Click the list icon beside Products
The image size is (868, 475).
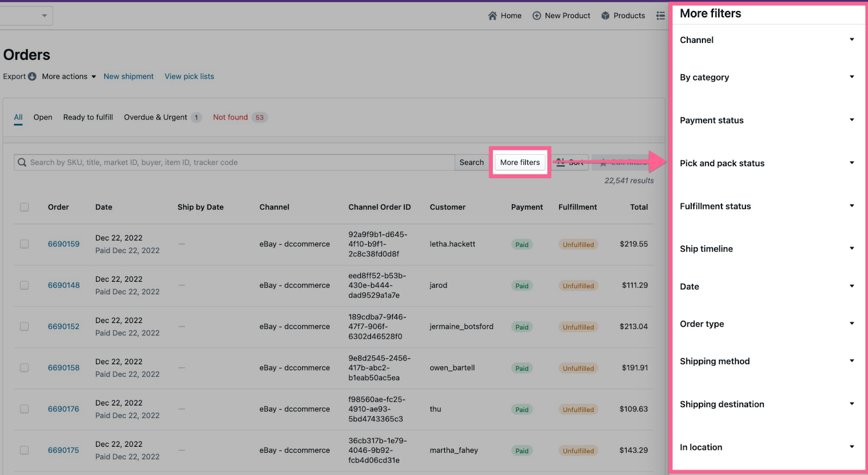660,16
